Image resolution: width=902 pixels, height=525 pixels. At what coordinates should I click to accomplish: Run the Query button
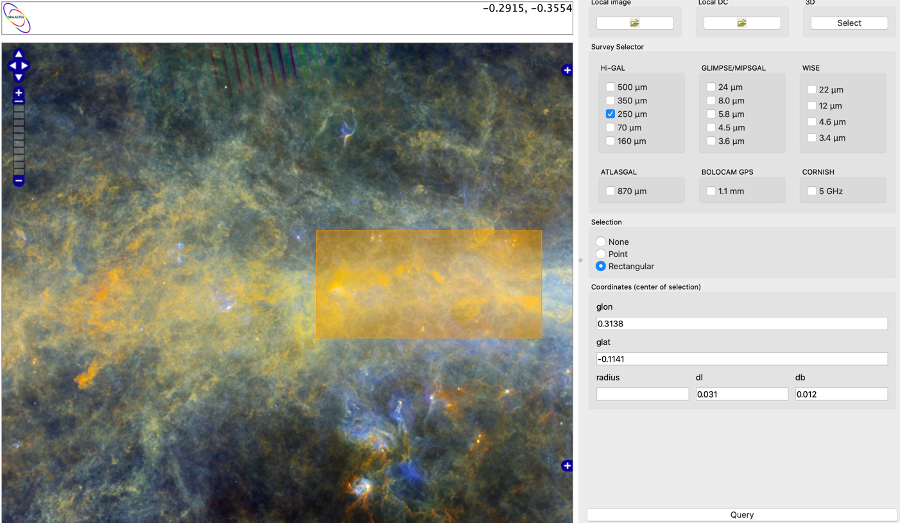pyautogui.click(x=742, y=515)
